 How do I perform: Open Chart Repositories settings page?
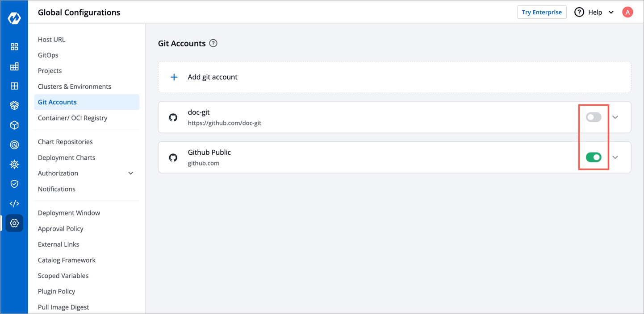tap(65, 142)
